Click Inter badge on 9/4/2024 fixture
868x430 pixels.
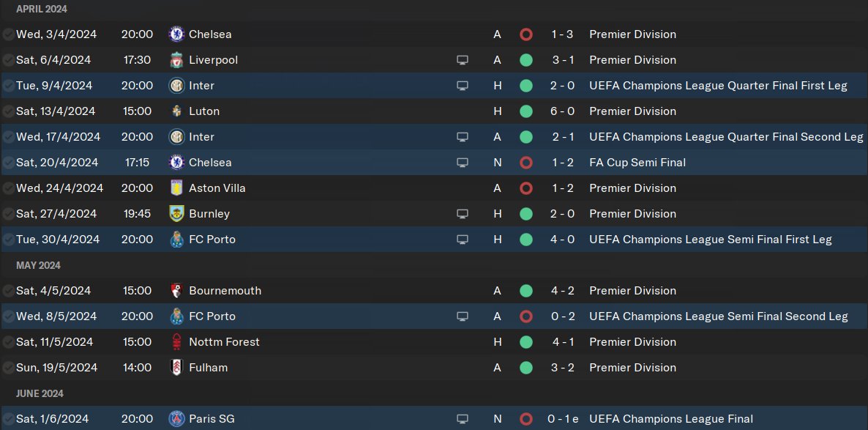176,86
